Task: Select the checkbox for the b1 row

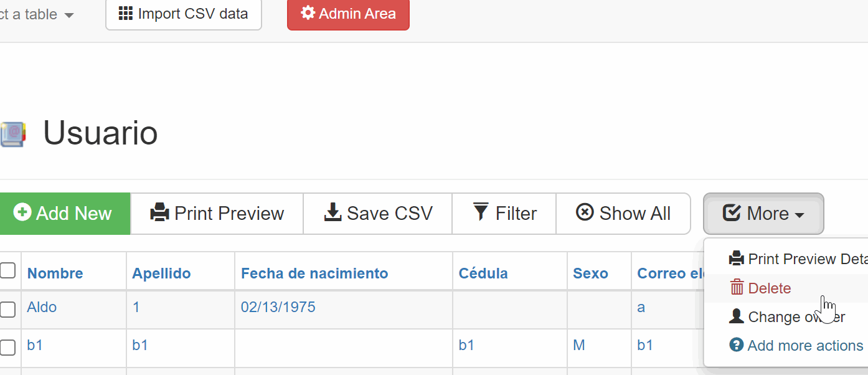Action: point(7,348)
